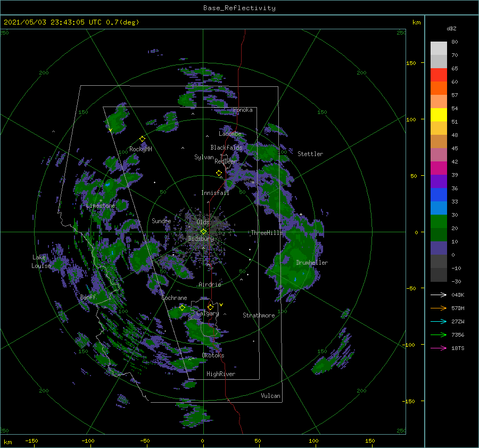Screen dimensions: 479x448
Task: Click the 18TS legend label
Action: click(x=458, y=348)
